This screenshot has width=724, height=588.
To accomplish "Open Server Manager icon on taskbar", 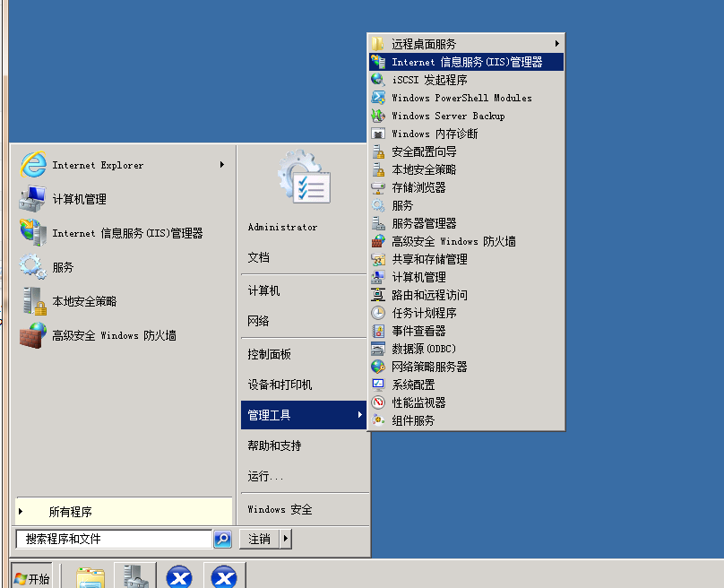I will (136, 576).
